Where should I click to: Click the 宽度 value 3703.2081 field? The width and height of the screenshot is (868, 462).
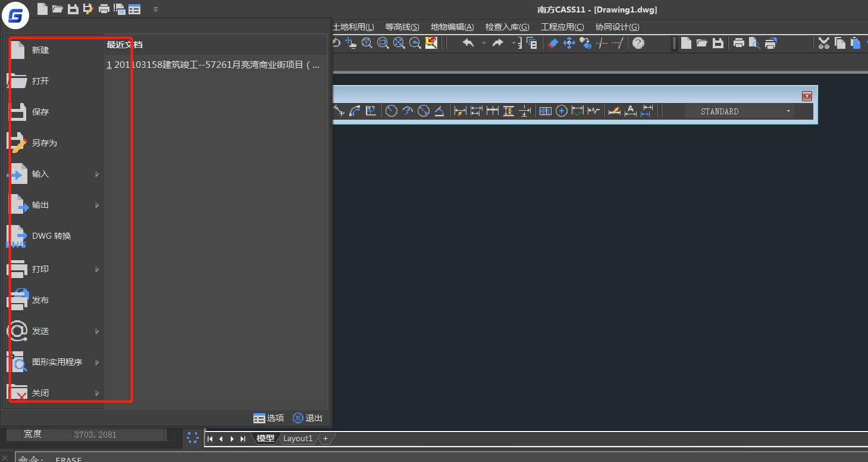pos(118,435)
